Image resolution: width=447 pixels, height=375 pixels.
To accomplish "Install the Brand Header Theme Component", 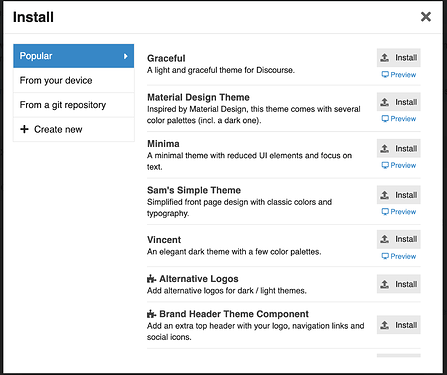I will [399, 325].
